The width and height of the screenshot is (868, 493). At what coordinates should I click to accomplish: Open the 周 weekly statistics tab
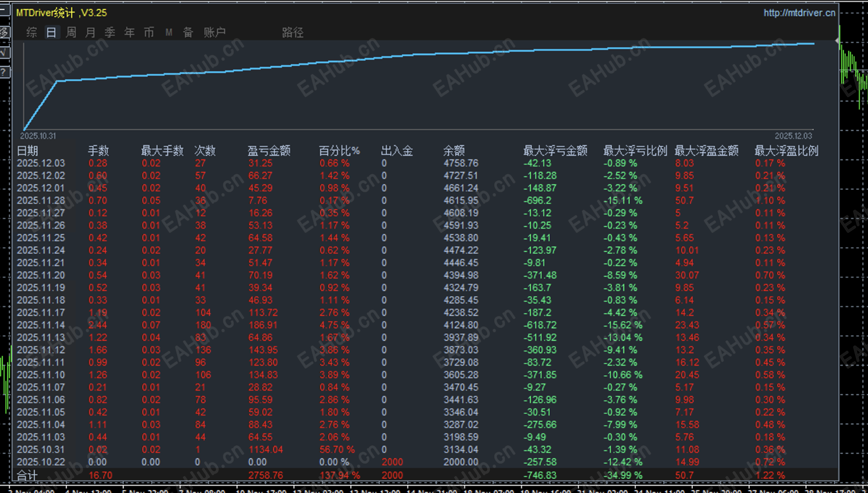pyautogui.click(x=71, y=33)
